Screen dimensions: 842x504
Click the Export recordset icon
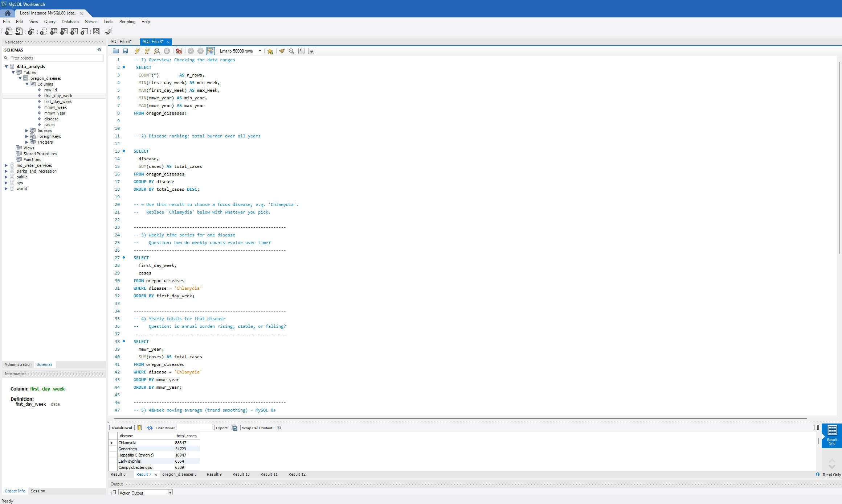234,428
